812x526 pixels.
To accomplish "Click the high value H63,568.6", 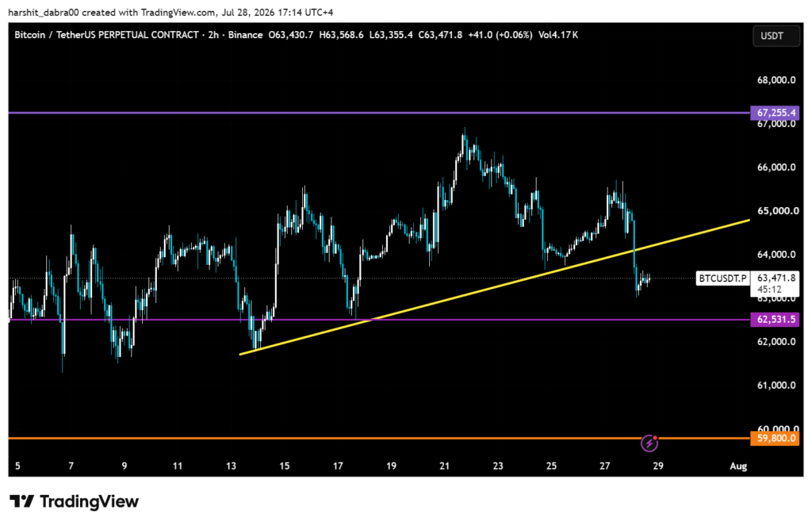I will tap(341, 35).
